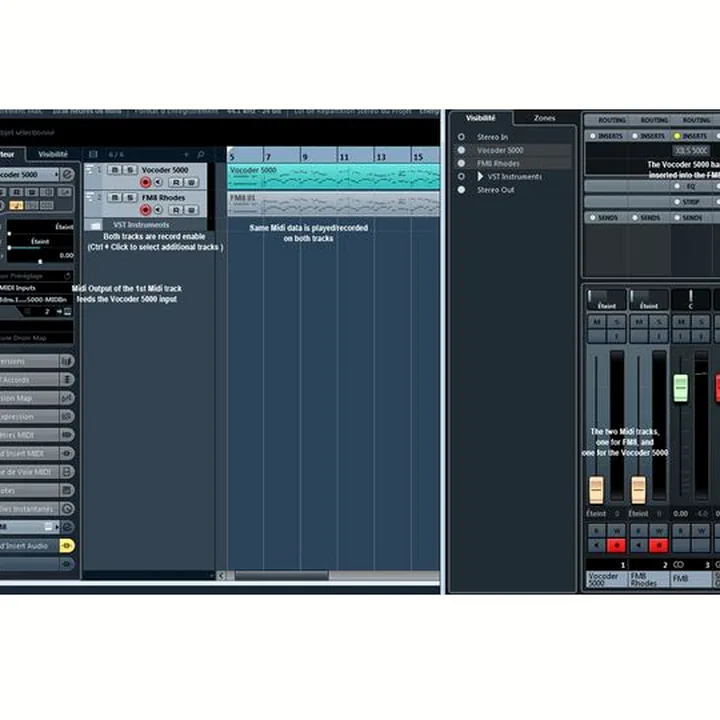This screenshot has width=720, height=720.
Task: Click the Vocoder 5000 MIDI clip in the timeline
Action: (333, 177)
